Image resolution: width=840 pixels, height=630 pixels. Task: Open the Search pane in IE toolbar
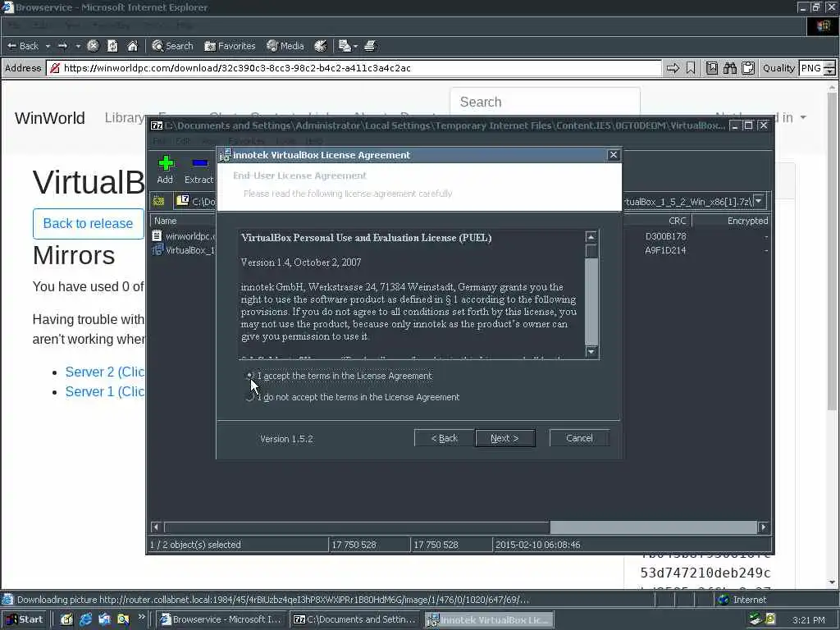(172, 46)
